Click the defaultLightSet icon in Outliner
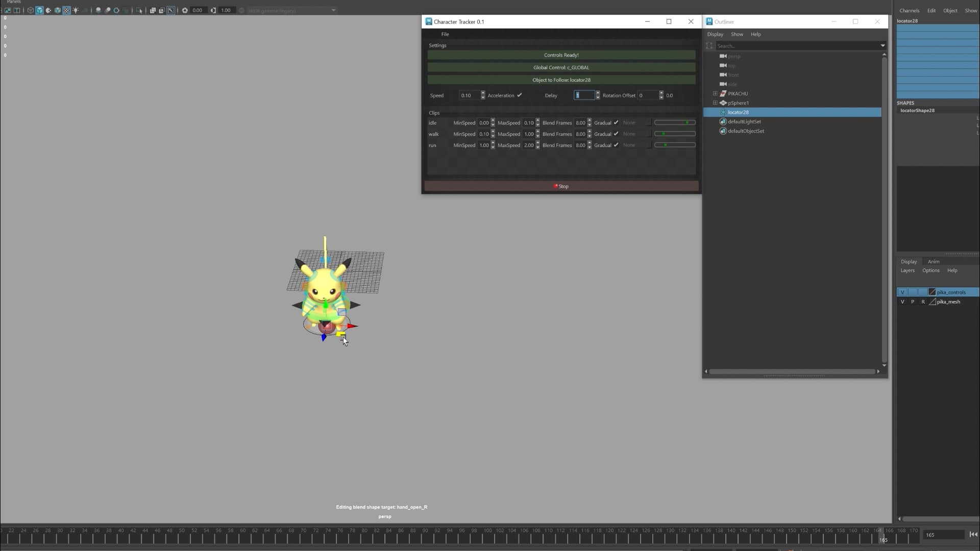The width and height of the screenshot is (980, 551). [723, 122]
